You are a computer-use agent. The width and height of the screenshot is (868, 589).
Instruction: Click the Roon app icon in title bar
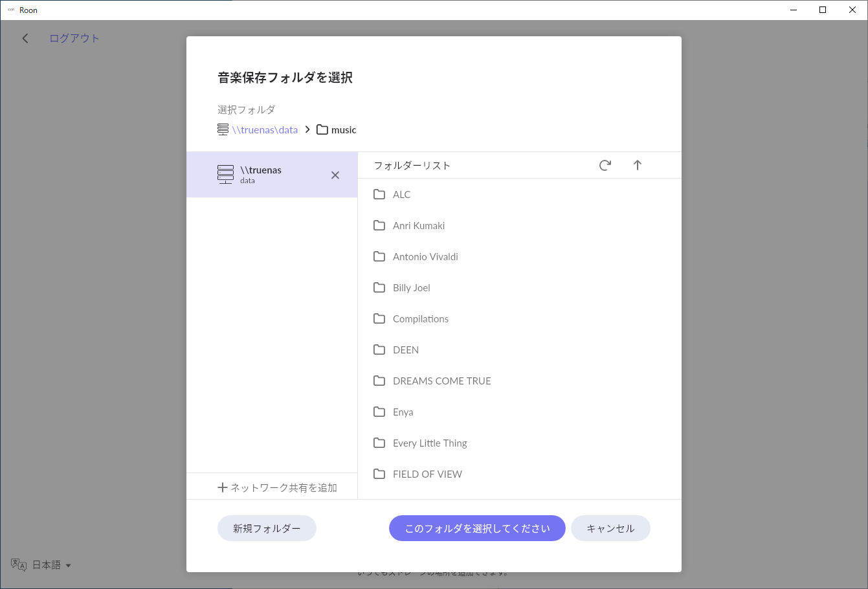[x=10, y=10]
